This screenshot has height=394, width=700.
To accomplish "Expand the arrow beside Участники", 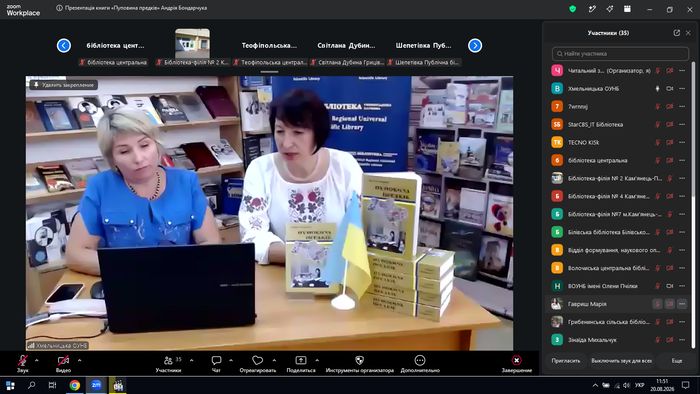I will 192,360.
